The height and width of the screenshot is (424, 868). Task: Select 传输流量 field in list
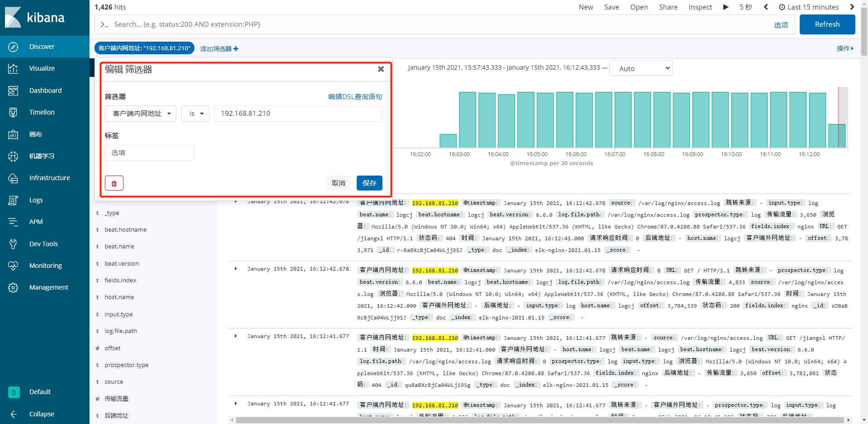[x=117, y=399]
